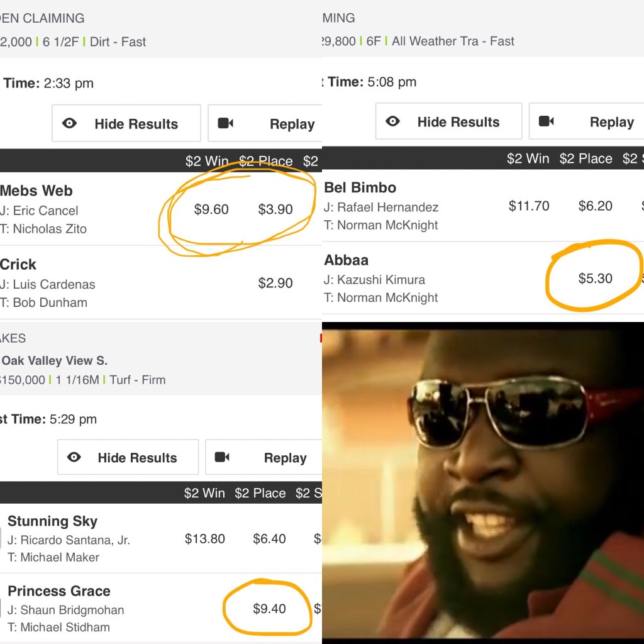Click eye icon in Bel Bimbo race
Viewport: 644px width, 644px height.
[x=392, y=121]
